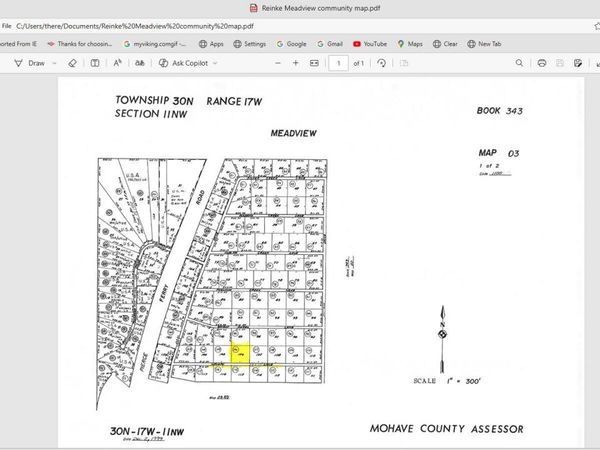Image resolution: width=600 pixels, height=450 pixels.
Task: Open the Gmail bookmark
Action: [x=330, y=44]
